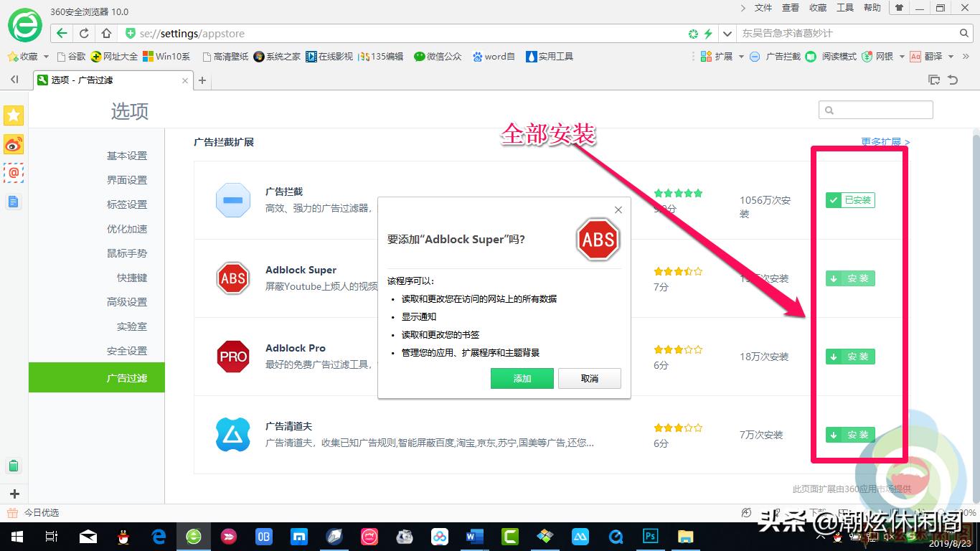Click the Weibo icon in left sidebar
The width and height of the screenshot is (980, 551).
pos(14,144)
